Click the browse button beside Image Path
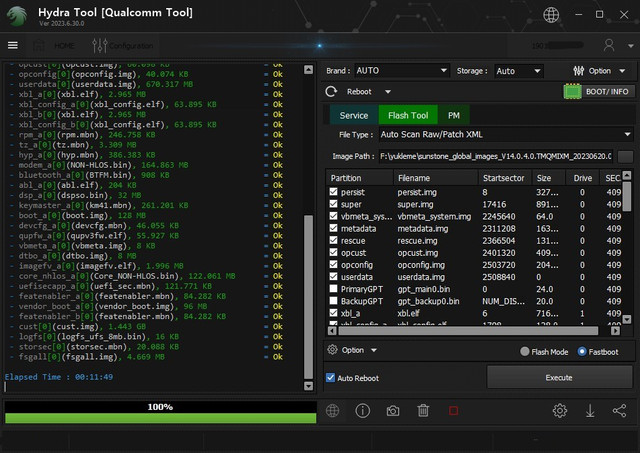 pyautogui.click(x=625, y=156)
